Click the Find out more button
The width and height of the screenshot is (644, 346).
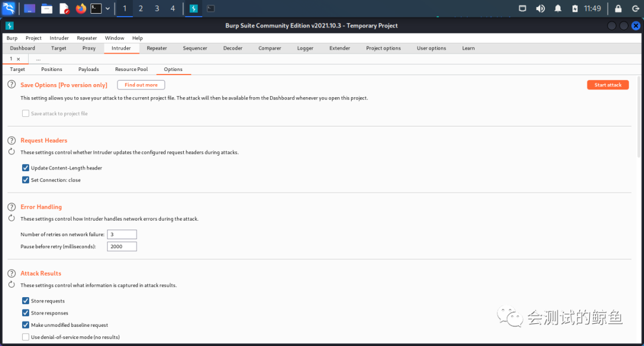(141, 85)
